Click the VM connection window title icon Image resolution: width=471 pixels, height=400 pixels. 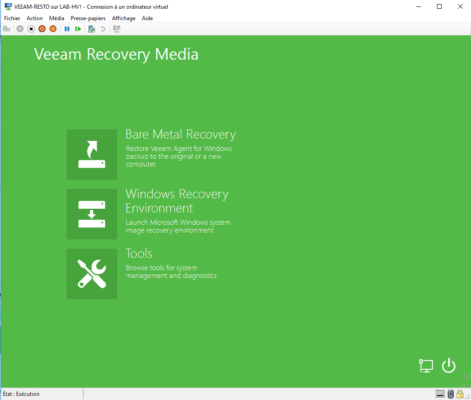pyautogui.click(x=8, y=6)
